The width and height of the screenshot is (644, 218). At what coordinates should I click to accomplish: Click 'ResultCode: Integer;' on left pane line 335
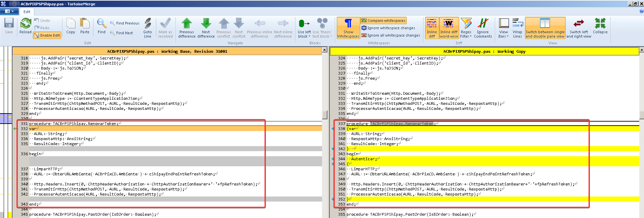tap(57, 144)
